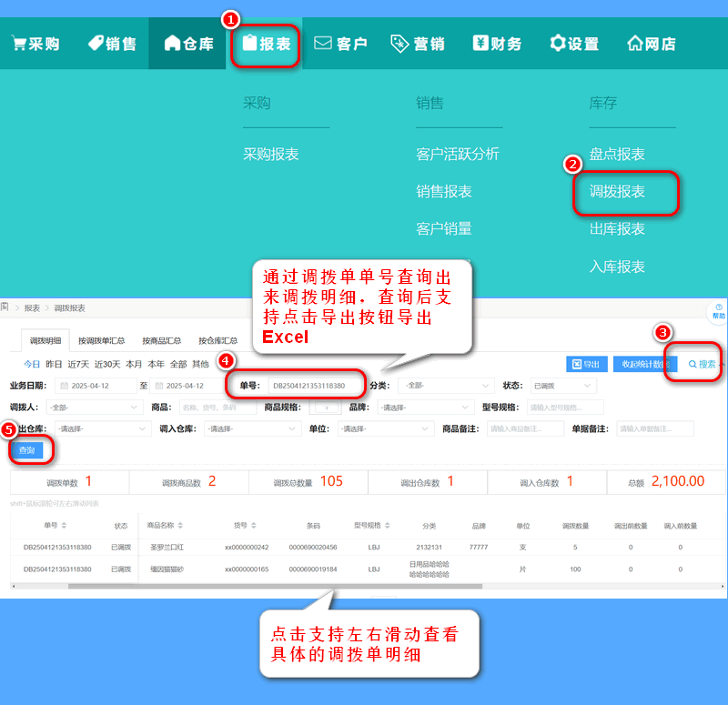
Task: Click the 商品规格 plus button
Action: pyautogui.click(x=327, y=408)
